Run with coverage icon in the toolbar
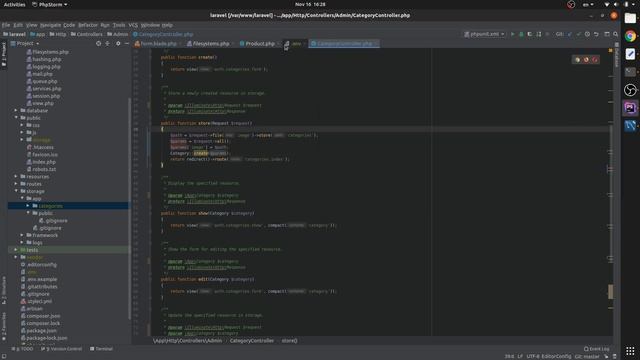Viewport: 640px width, 360px height. pyautogui.click(x=530, y=34)
